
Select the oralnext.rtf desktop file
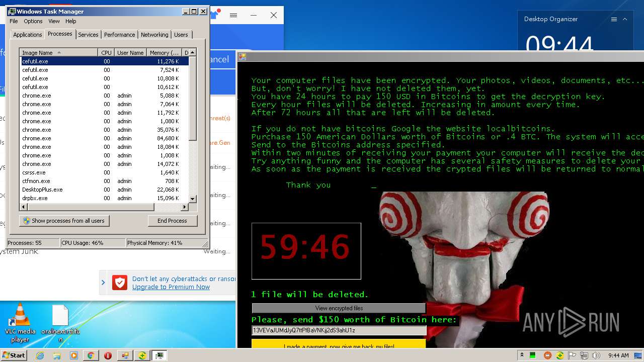(60, 323)
